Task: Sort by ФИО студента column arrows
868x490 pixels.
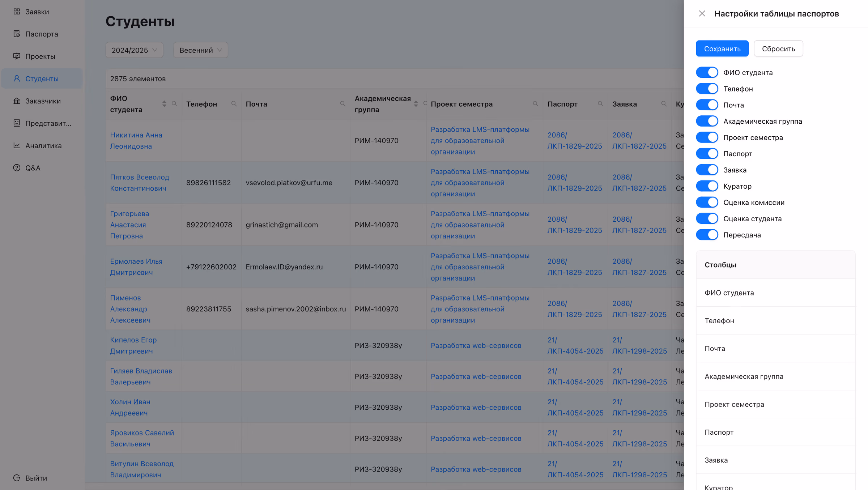Action: pyautogui.click(x=164, y=104)
